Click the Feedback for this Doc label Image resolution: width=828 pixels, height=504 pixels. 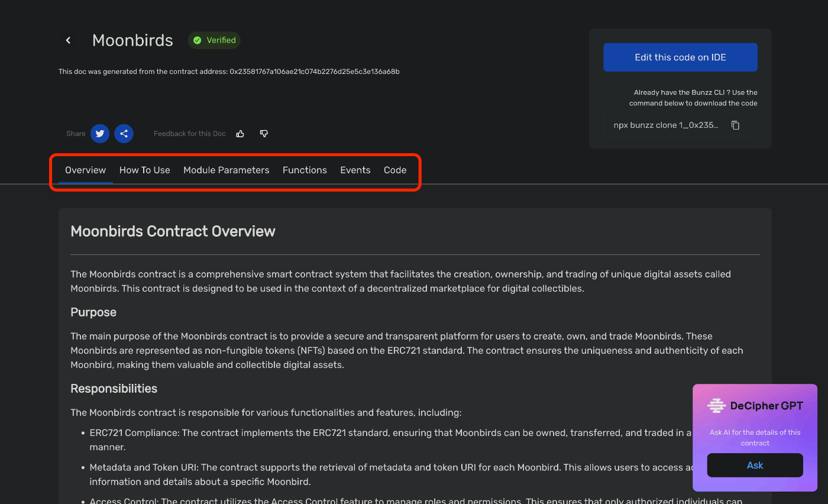click(190, 134)
